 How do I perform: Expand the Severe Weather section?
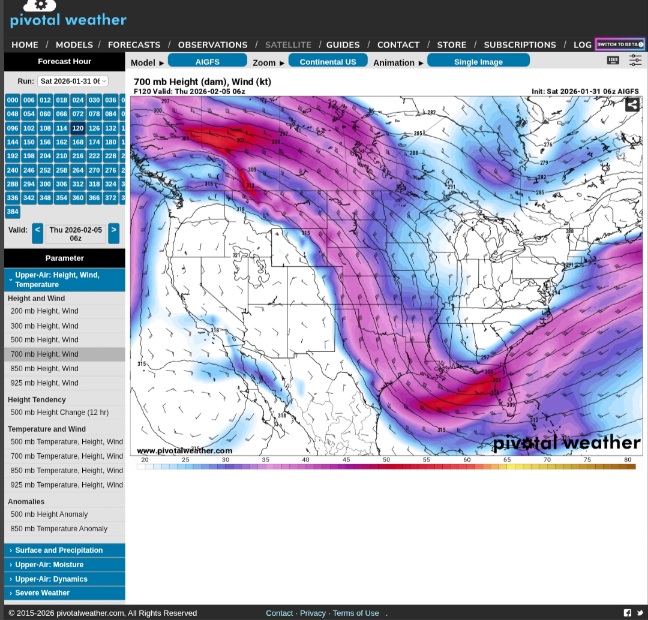click(x=64, y=593)
